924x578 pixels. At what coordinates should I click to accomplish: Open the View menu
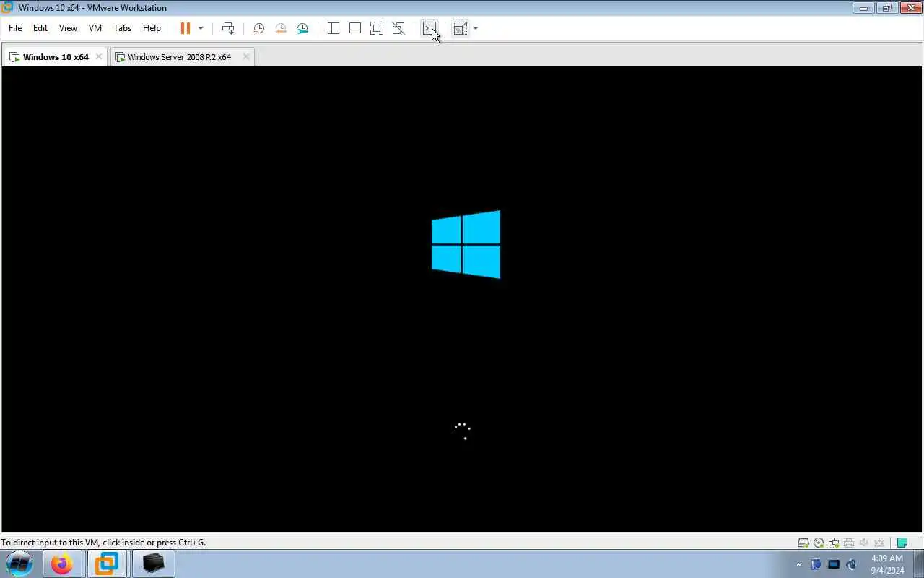click(68, 28)
